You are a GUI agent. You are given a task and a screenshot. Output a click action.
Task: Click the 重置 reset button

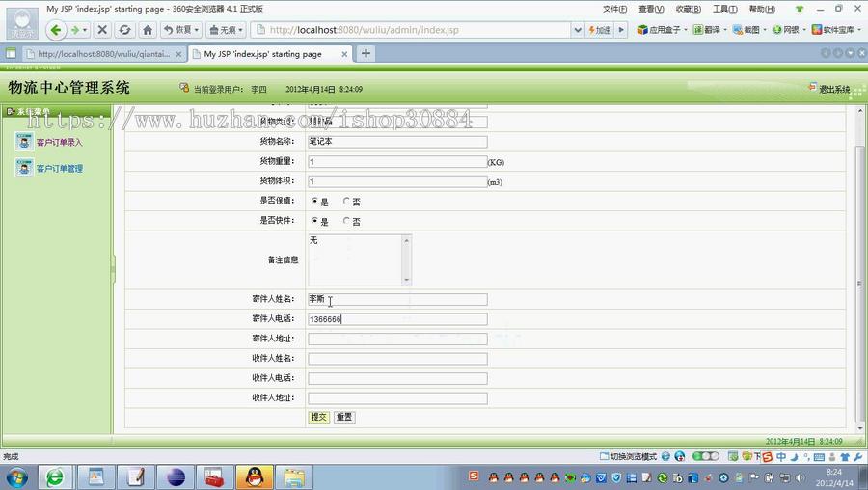(343, 417)
